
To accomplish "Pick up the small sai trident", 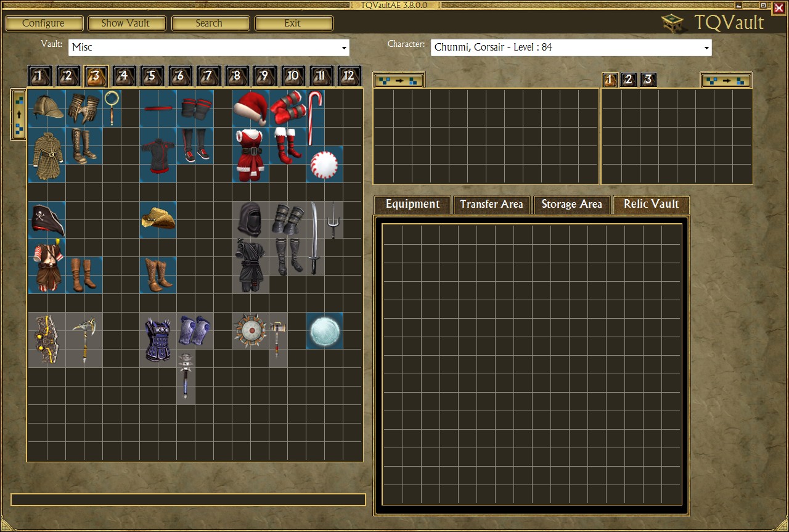I will pos(333,219).
